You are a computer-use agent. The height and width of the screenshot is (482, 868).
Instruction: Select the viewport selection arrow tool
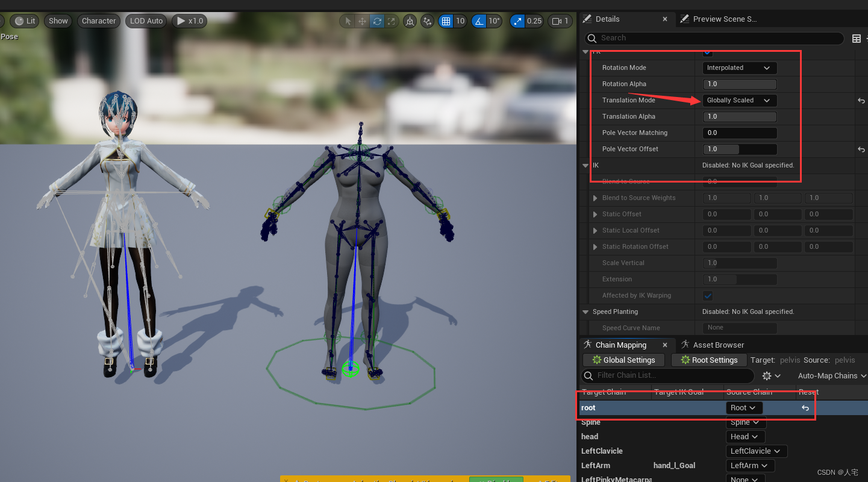click(346, 20)
